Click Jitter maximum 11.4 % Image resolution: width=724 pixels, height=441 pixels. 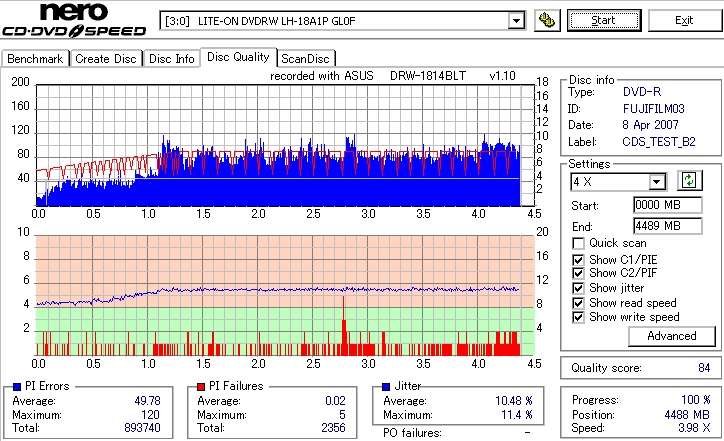click(x=517, y=415)
